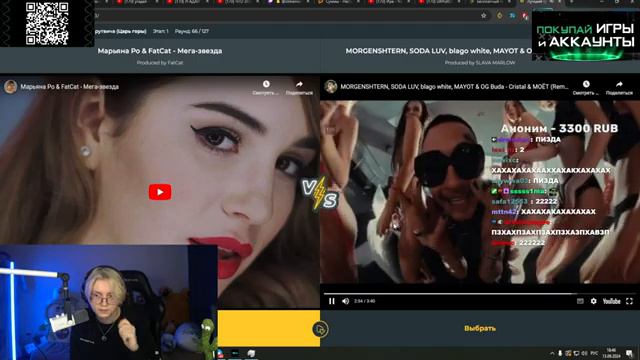This screenshot has width=640, height=360.
Task: Click the QR code overlay
Action: [47, 23]
